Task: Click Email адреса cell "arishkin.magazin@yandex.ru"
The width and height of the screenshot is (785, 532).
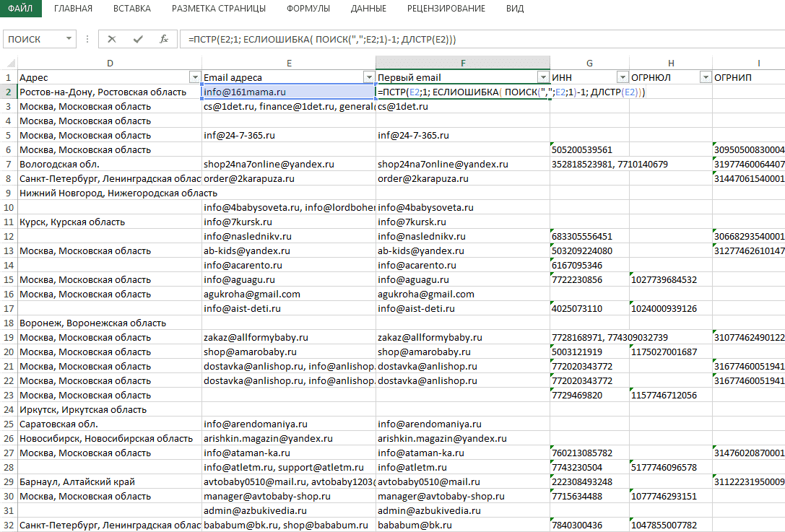Action: (x=289, y=439)
